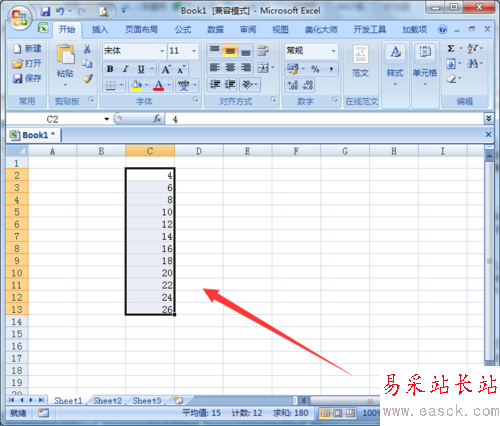
Task: Align text to bottom
Action: point(246,51)
